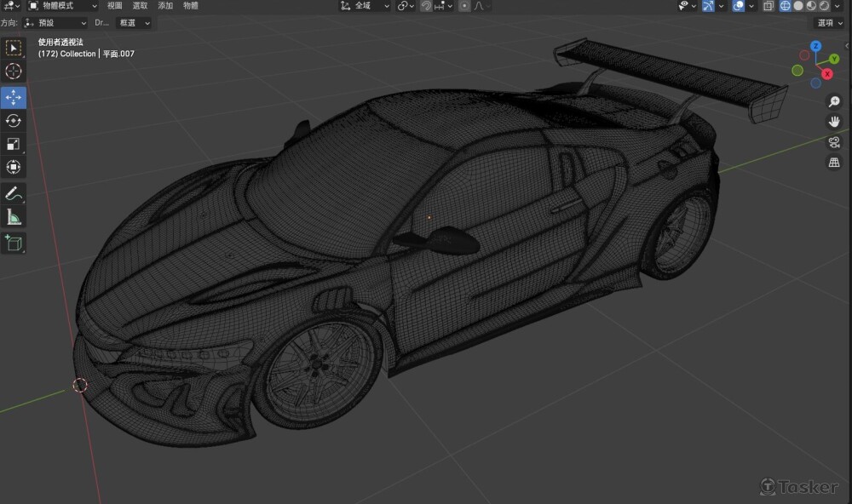Switch to orthographic view with grid icon

click(x=834, y=163)
